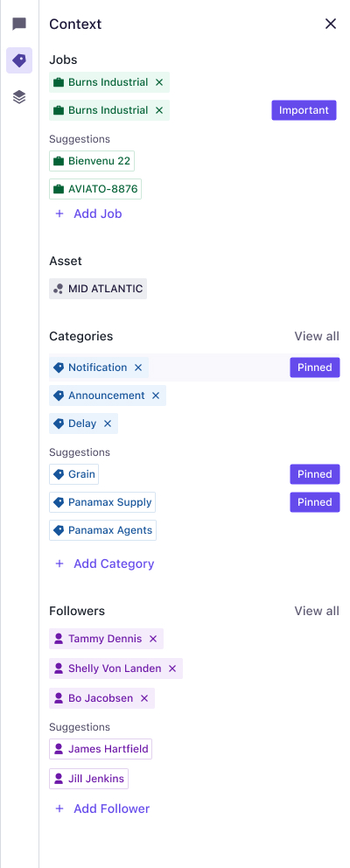This screenshot has height=868, width=350.
Task: Add suggested follower James Hartfield
Action: tap(101, 749)
